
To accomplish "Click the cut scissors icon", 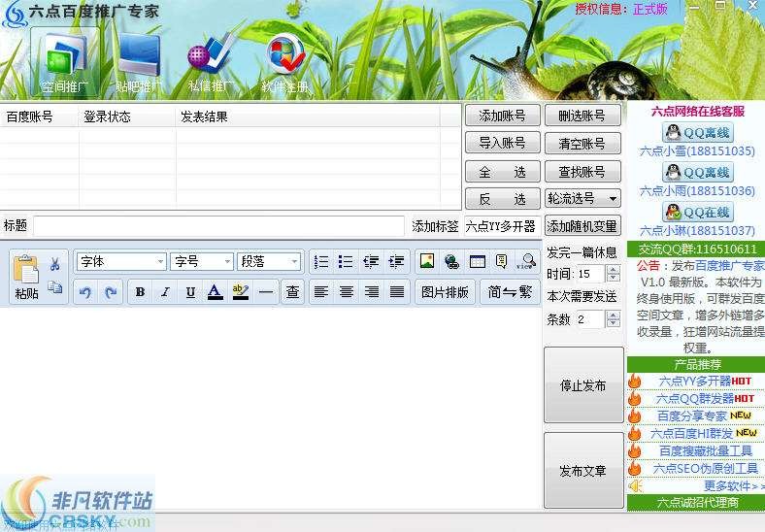I will (54, 264).
